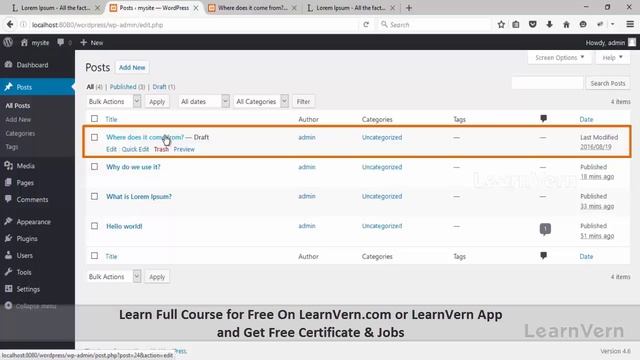Open Tags submenu item
640x360 pixels.
[11, 147]
